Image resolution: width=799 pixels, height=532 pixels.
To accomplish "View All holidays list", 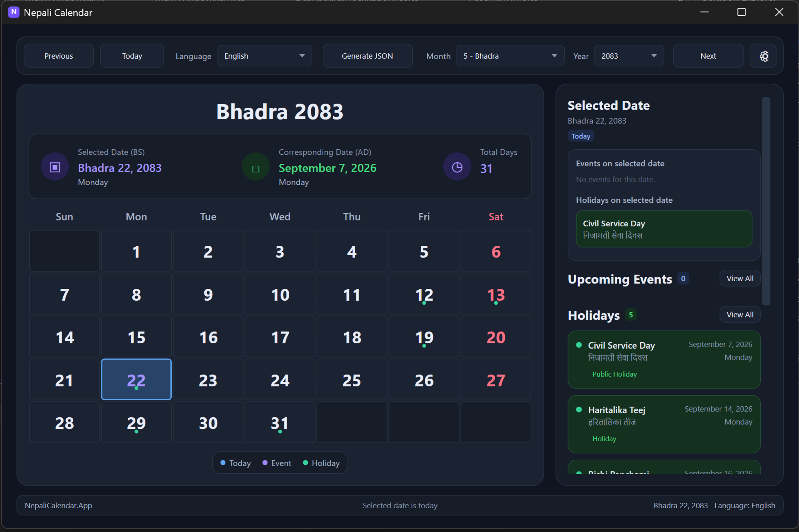I will [x=740, y=315].
